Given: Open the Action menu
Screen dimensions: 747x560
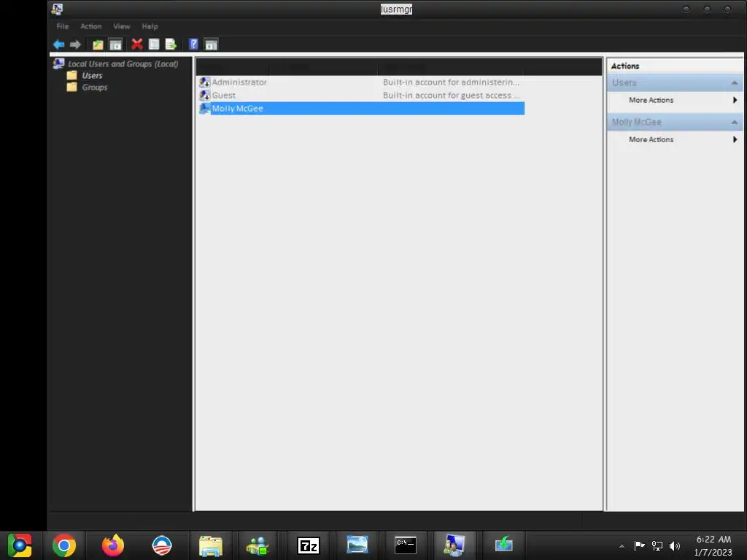Looking at the screenshot, I should click(91, 26).
